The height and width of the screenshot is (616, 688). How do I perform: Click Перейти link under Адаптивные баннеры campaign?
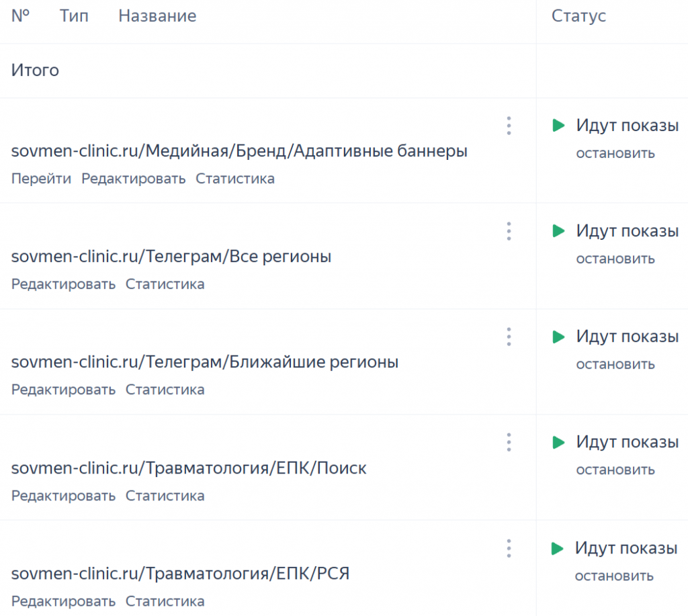tap(41, 179)
